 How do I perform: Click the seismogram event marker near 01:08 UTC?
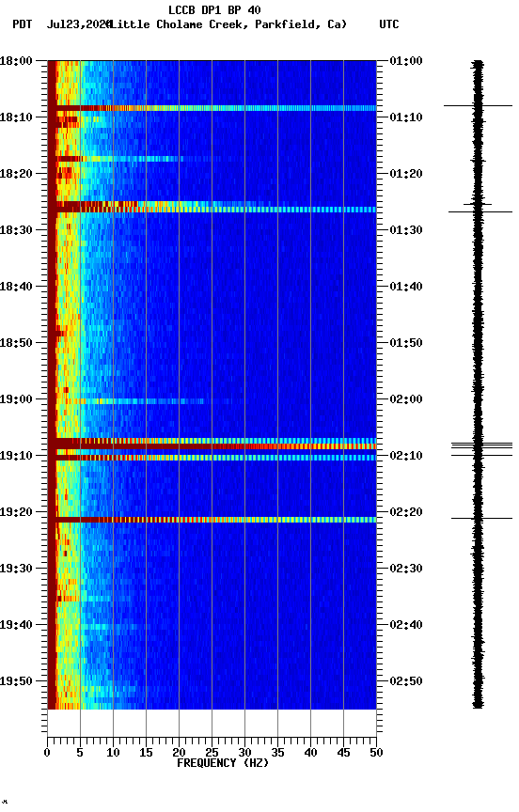(478, 105)
